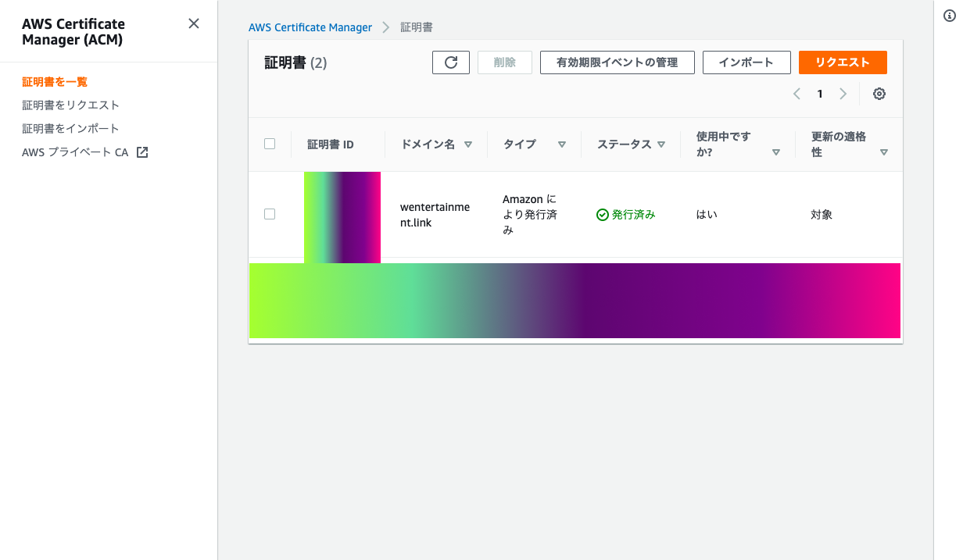Screen dimensions: 963x560
Task: Open 有効期限イベントの管理
Action: [x=617, y=62]
